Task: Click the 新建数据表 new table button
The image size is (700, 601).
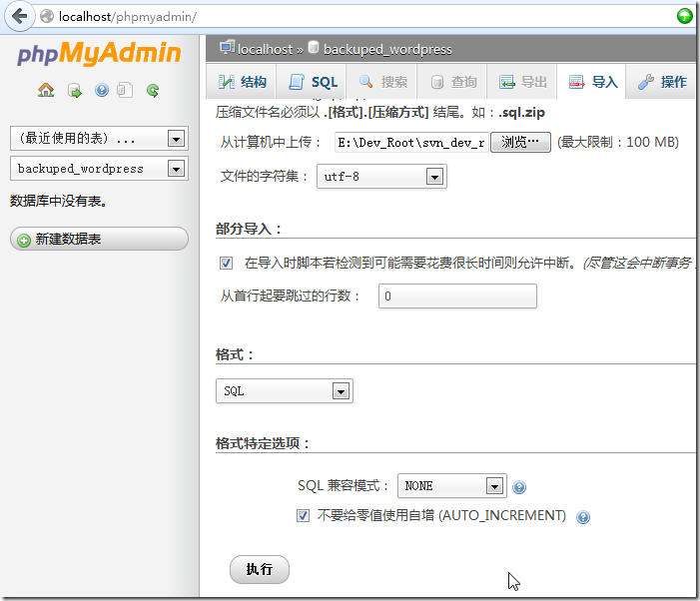Action: click(x=99, y=239)
